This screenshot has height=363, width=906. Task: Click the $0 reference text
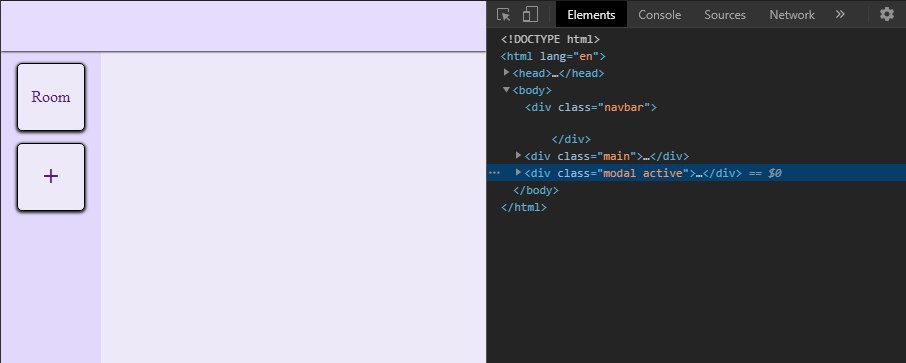click(775, 173)
